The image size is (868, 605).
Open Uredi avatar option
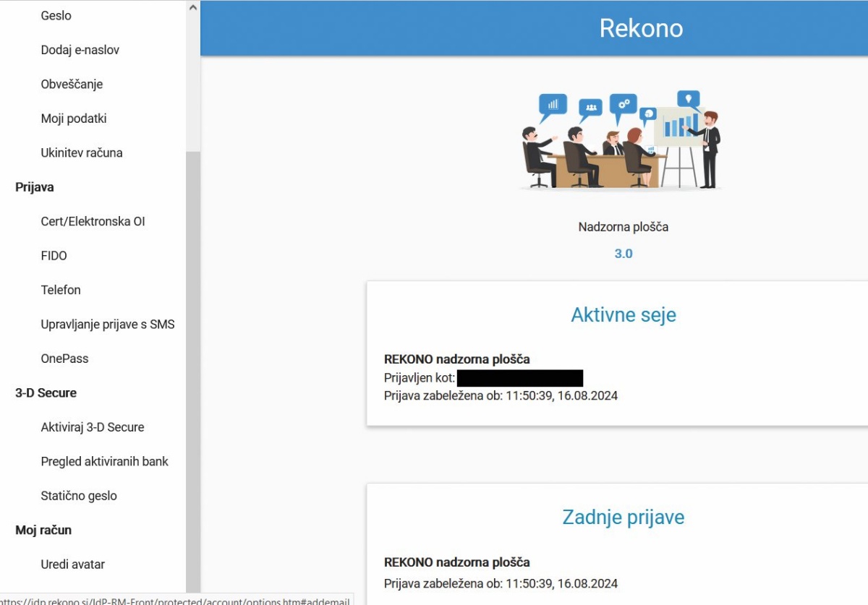(x=73, y=565)
